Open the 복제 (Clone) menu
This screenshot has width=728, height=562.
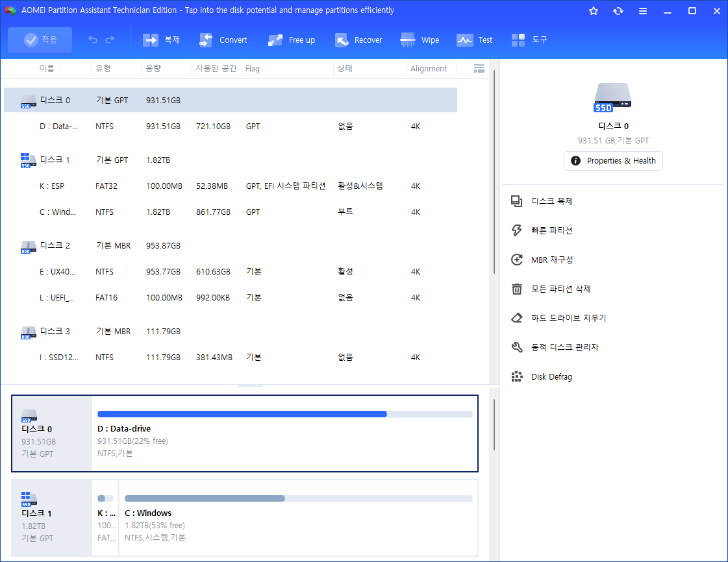(161, 40)
